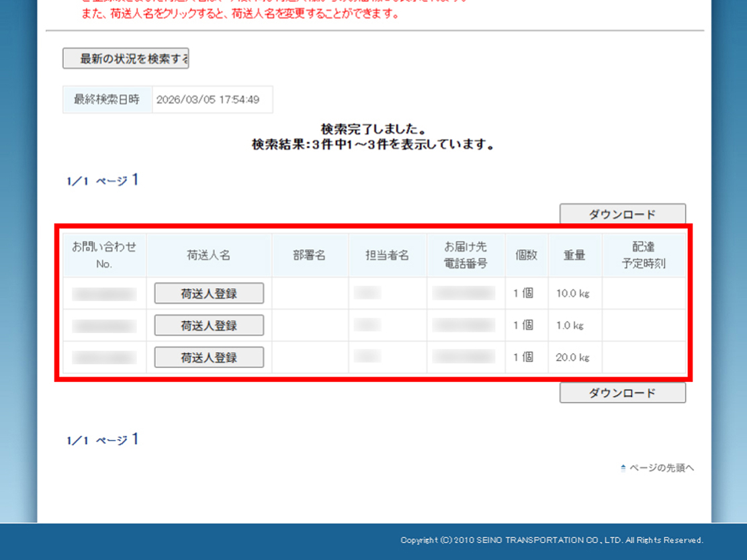Click the 検索結果:3件中1～3件を表示しています text
Image resolution: width=747 pixels, height=560 pixels.
coord(373,144)
